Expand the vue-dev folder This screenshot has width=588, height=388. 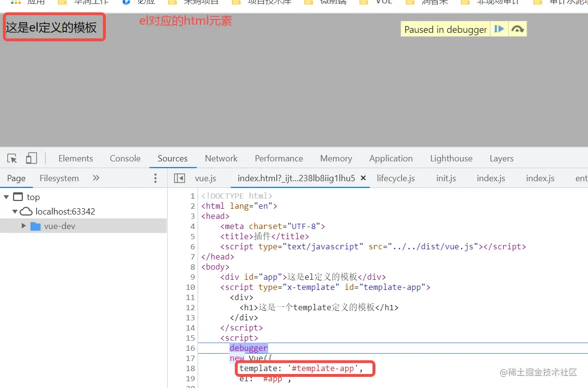pos(24,226)
